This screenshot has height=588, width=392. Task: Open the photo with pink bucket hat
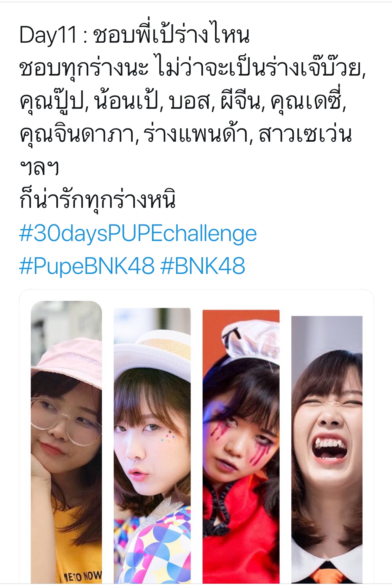[x=66, y=442]
